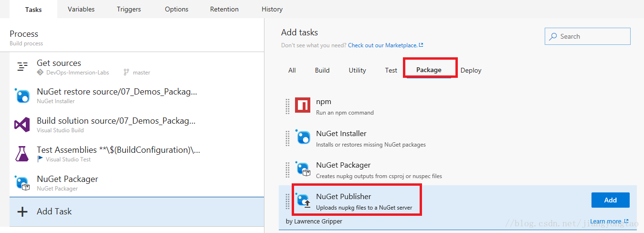644x233 pixels.
Task: Filter tasks by Deploy category
Action: pyautogui.click(x=471, y=70)
